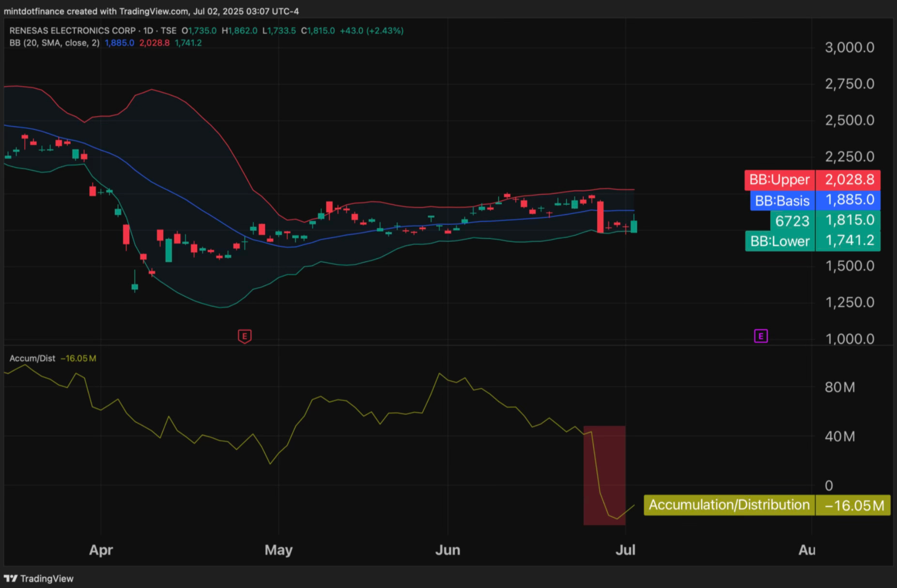Click the Jun label on the time axis
Image resolution: width=897 pixels, height=588 pixels.
pos(448,550)
